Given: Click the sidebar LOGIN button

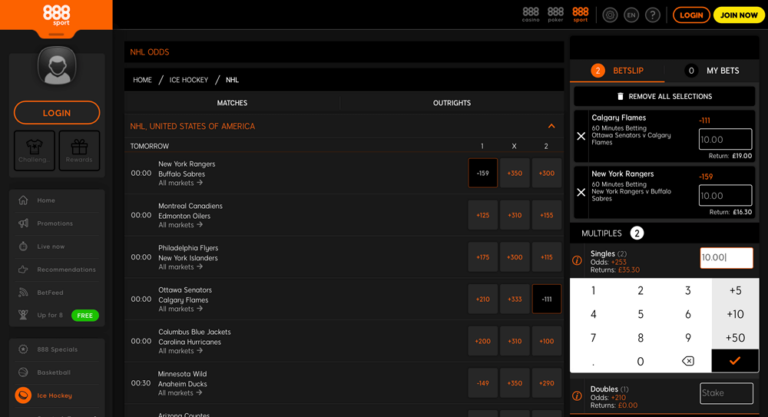Looking at the screenshot, I should pos(57,113).
